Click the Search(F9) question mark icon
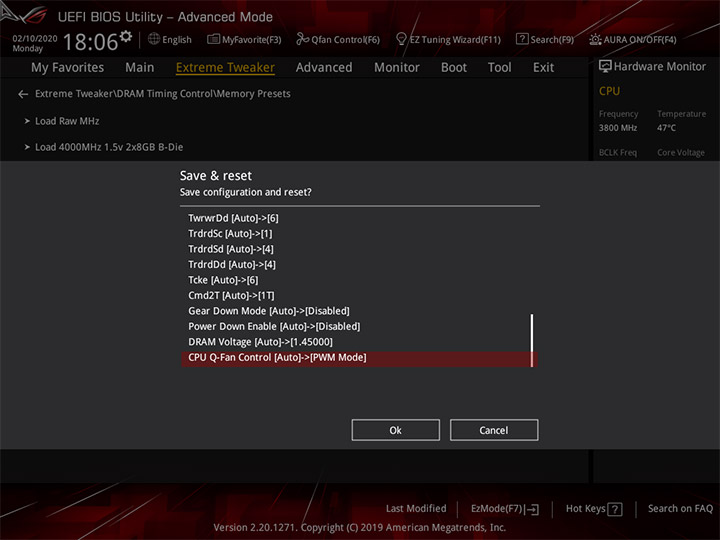This screenshot has width=720, height=540. tap(522, 39)
